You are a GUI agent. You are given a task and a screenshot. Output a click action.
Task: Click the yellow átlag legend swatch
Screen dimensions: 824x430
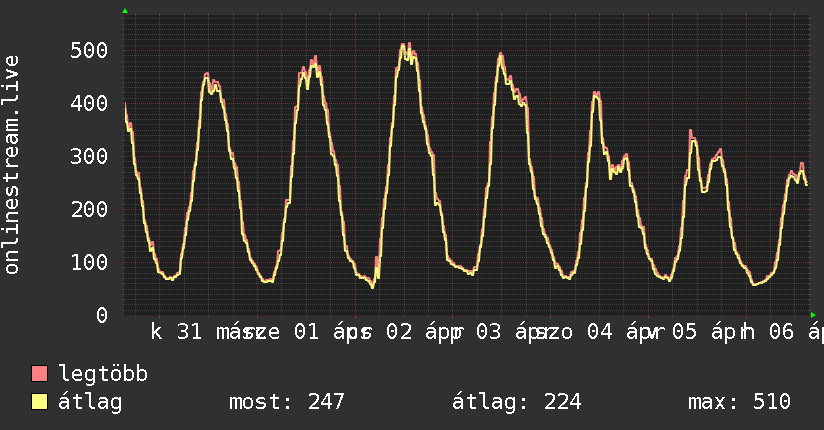click(40, 402)
